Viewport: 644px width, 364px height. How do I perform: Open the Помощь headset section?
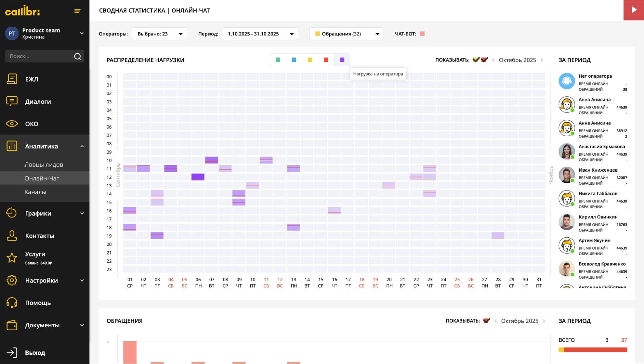12,303
